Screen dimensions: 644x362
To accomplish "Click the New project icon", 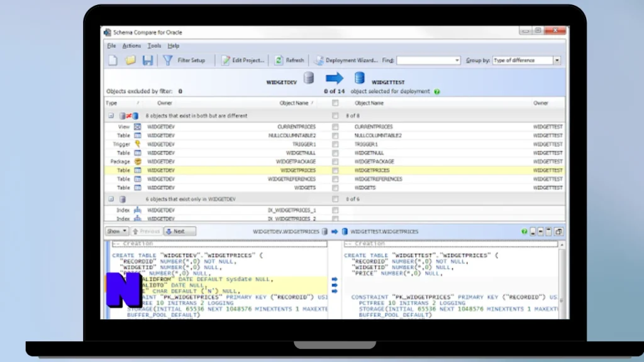I will tap(113, 60).
